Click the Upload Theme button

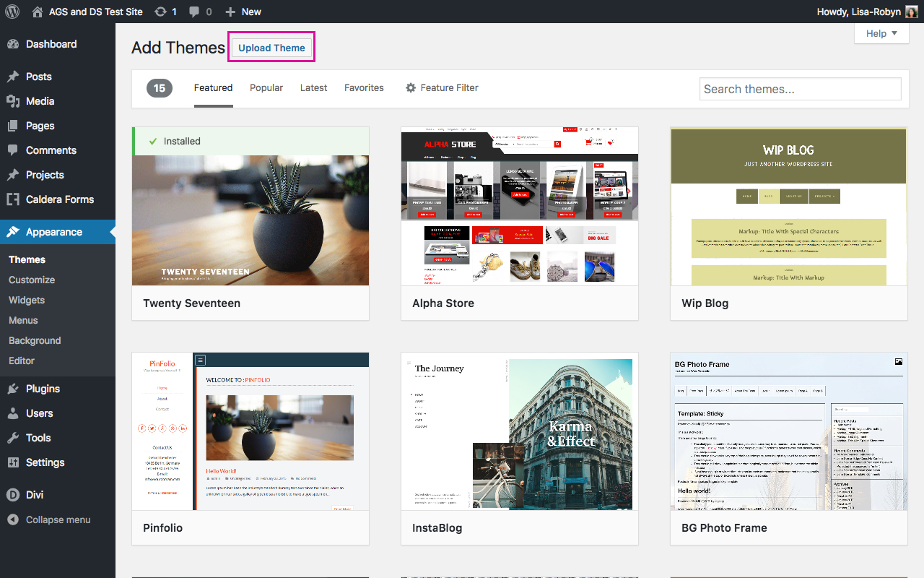tap(271, 48)
